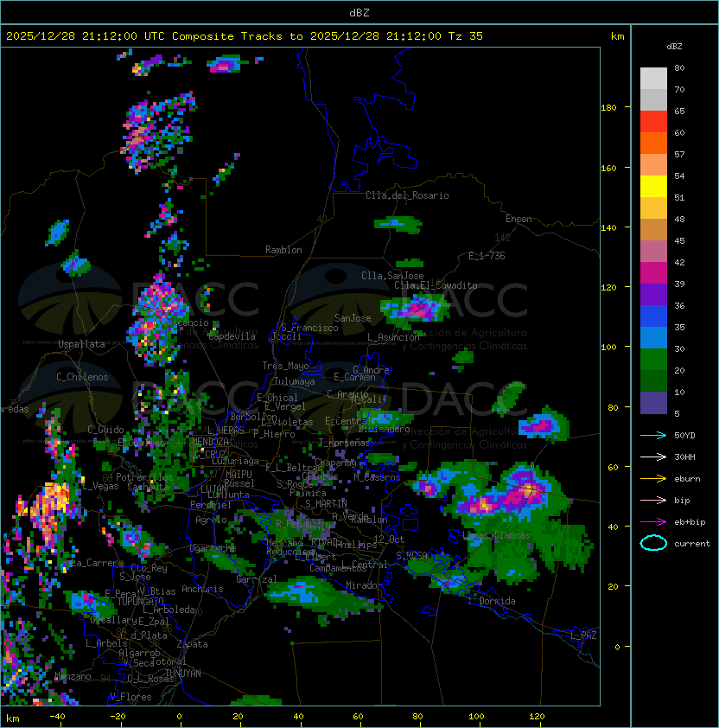
Task: Click the storm cell near Clla.El_Cavadito
Action: [x=417, y=309]
